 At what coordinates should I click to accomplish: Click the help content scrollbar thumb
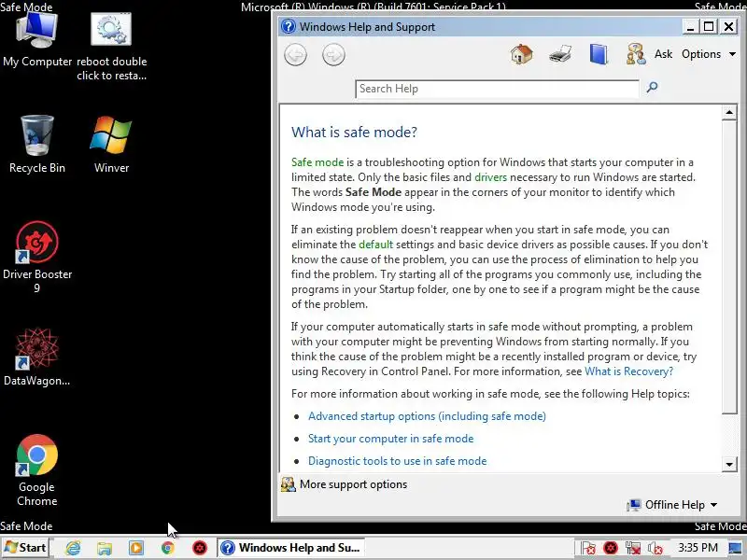point(729,267)
